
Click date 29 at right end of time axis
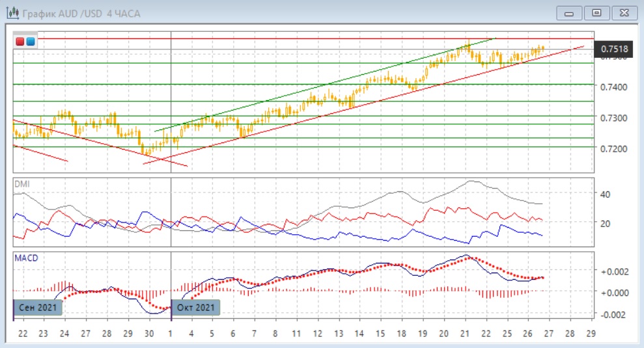tap(591, 333)
